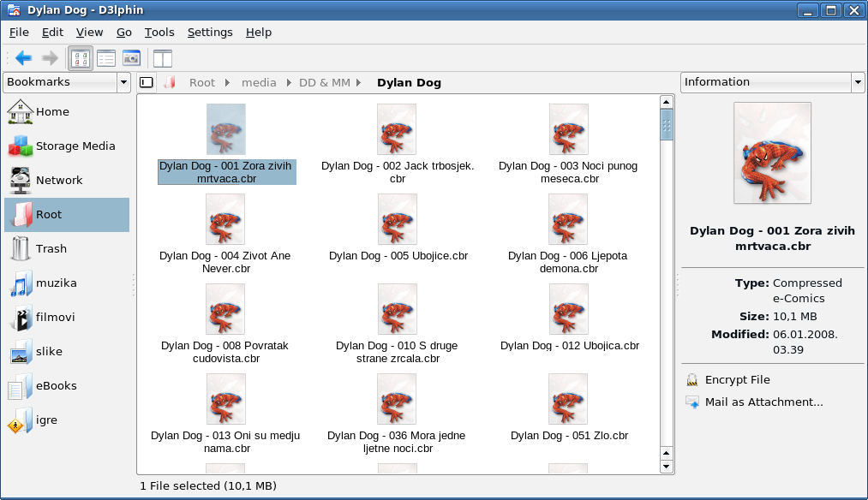Open the Go menu
The height and width of the screenshot is (500, 868).
(124, 32)
